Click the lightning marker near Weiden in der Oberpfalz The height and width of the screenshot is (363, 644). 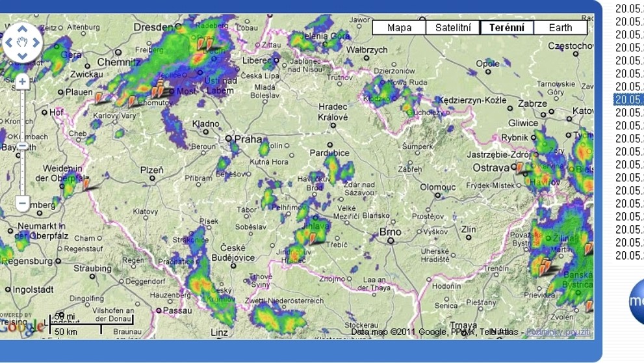point(86,183)
